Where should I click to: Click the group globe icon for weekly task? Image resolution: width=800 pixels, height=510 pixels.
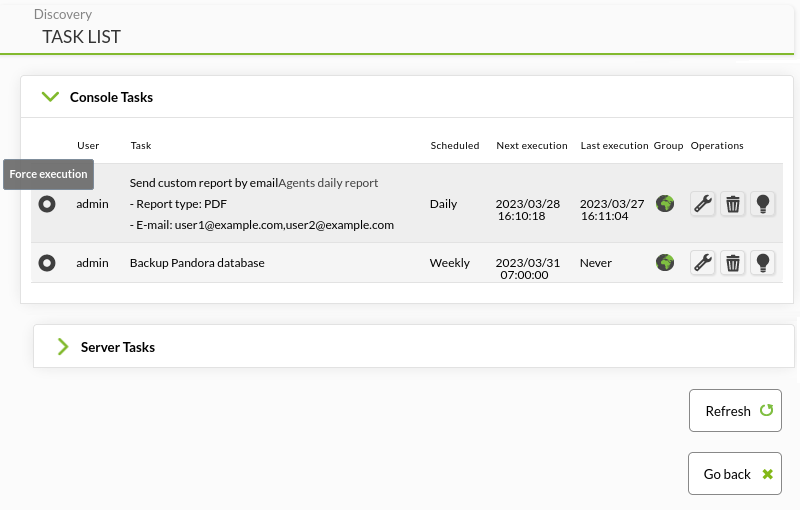tap(665, 263)
